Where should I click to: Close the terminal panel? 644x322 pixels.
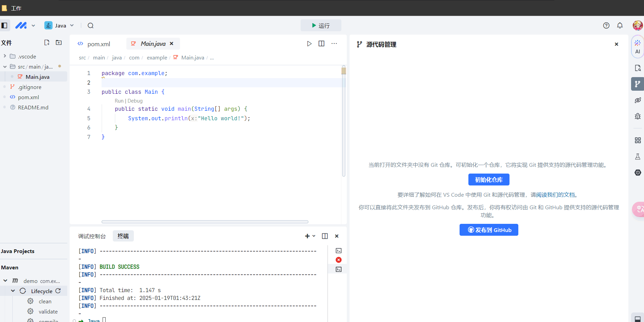[x=337, y=236]
